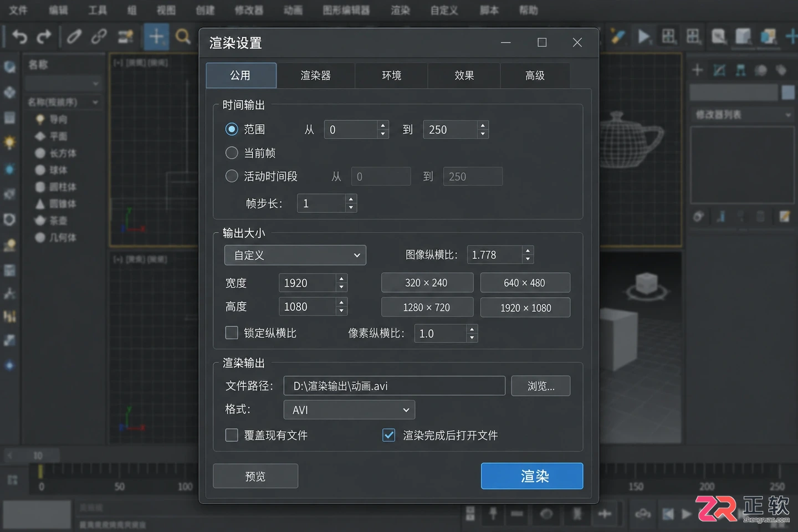This screenshot has height=532, width=798.
Task: Click the undo arrow in the main toolbar
Action: [19, 37]
